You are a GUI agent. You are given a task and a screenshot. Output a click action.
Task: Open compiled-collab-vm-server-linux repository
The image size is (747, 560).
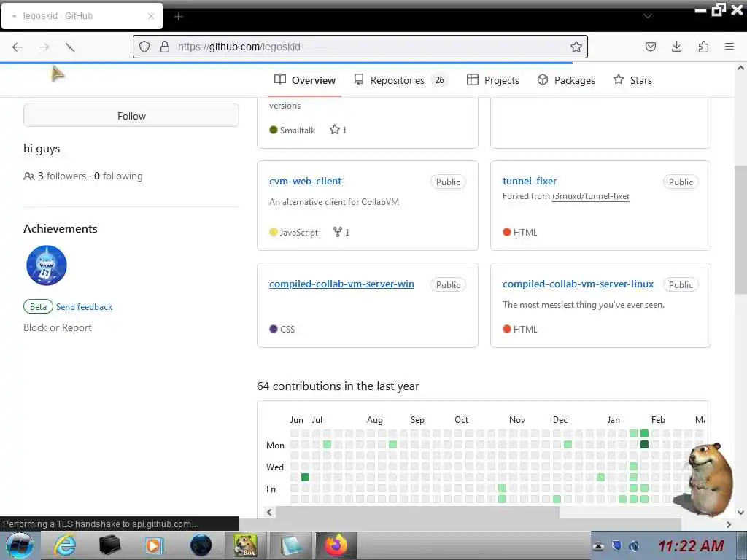(578, 284)
